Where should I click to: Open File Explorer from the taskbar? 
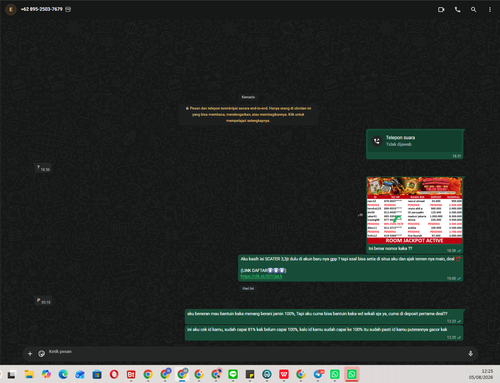click(x=29, y=374)
